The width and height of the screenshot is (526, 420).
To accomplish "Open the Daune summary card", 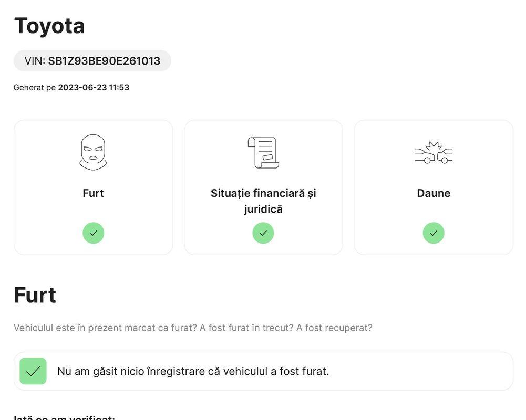I will coord(434,187).
